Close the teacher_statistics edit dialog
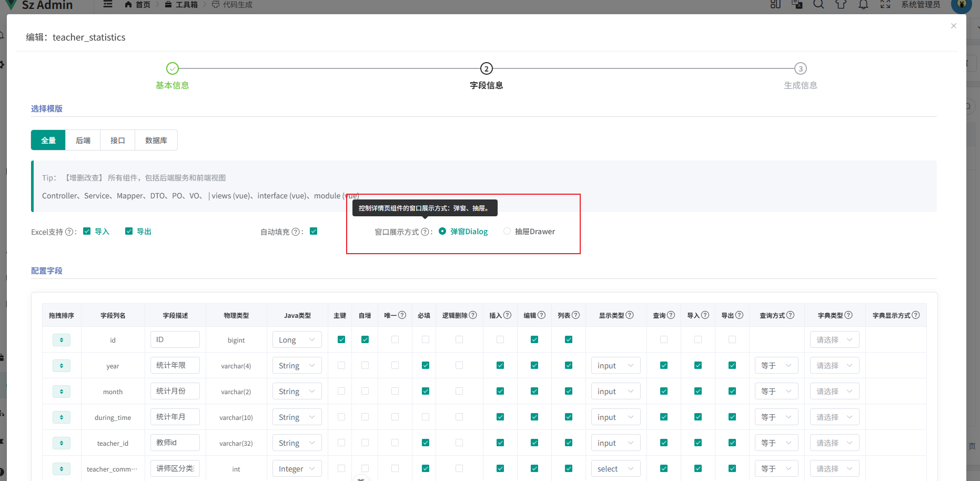The image size is (980, 481). pos(954,26)
